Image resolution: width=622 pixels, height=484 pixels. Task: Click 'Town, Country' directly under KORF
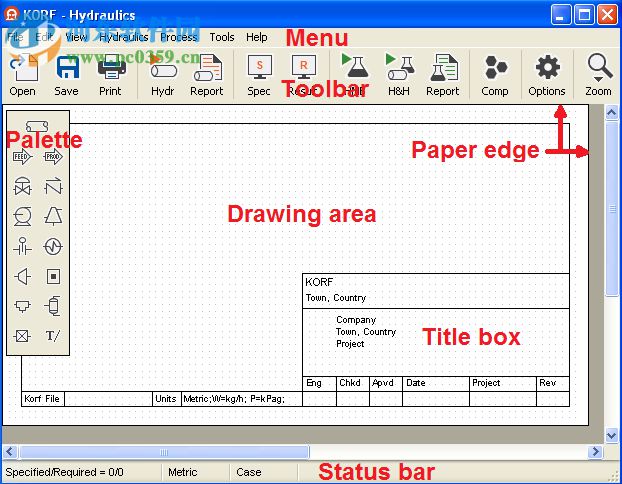tap(336, 298)
